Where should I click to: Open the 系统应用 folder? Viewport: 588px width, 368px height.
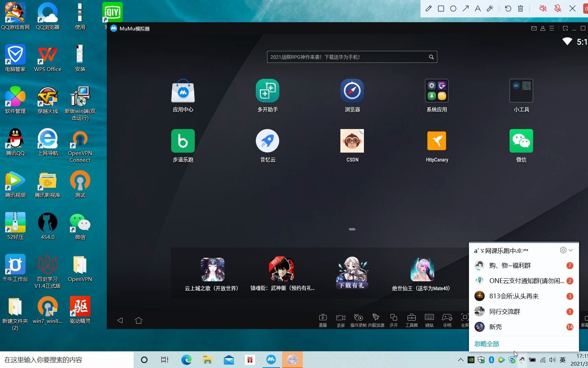(x=437, y=91)
